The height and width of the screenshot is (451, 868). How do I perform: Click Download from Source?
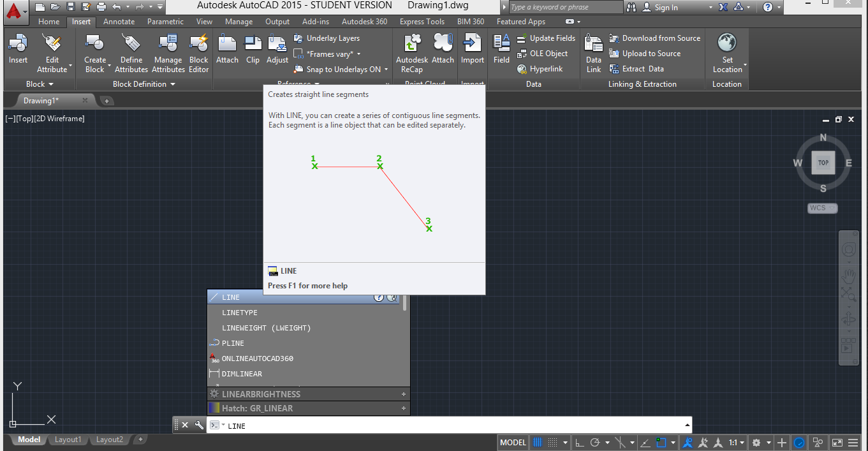coord(655,38)
